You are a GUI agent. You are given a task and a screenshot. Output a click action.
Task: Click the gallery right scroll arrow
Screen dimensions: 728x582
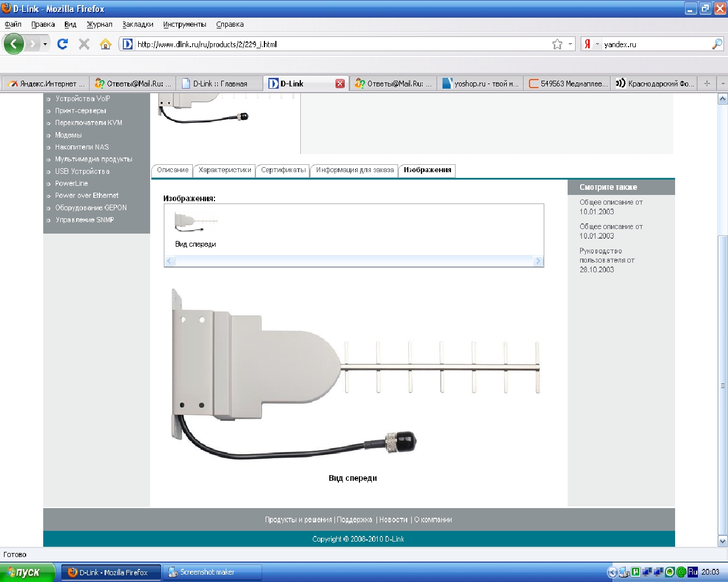click(x=539, y=261)
